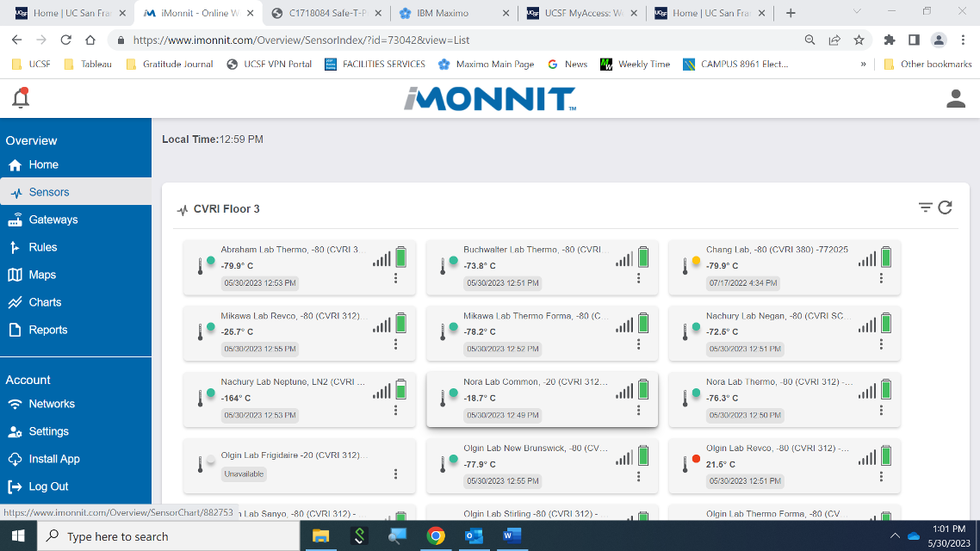
Task: Open the user profile icon top right
Action: point(955,97)
